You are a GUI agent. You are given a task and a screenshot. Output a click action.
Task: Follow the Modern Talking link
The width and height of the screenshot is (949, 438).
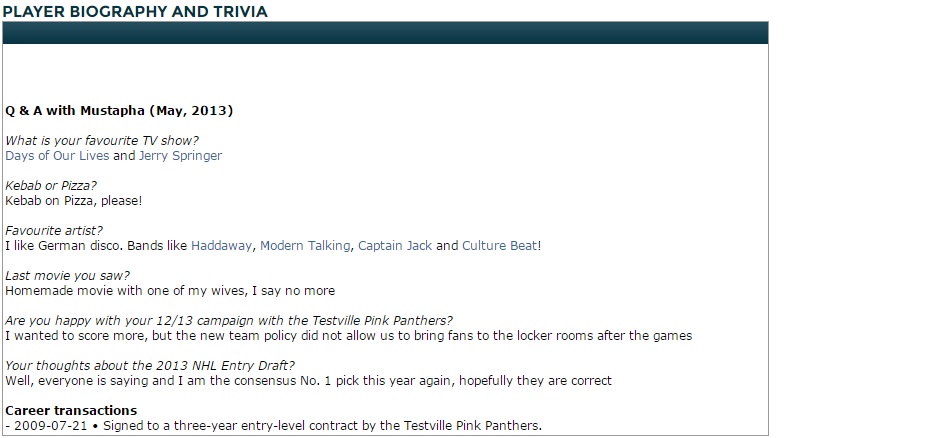click(x=305, y=245)
